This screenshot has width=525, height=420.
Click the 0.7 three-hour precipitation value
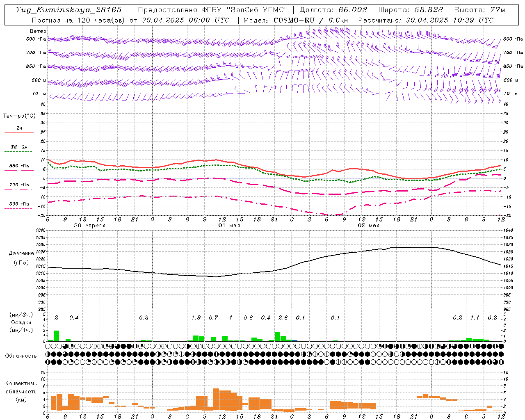coord(213,318)
